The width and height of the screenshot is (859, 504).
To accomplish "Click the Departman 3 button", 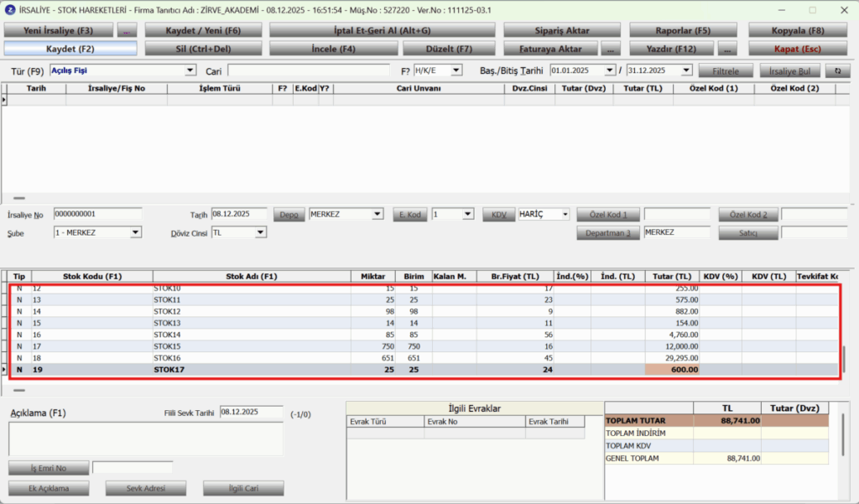I will coord(608,233).
